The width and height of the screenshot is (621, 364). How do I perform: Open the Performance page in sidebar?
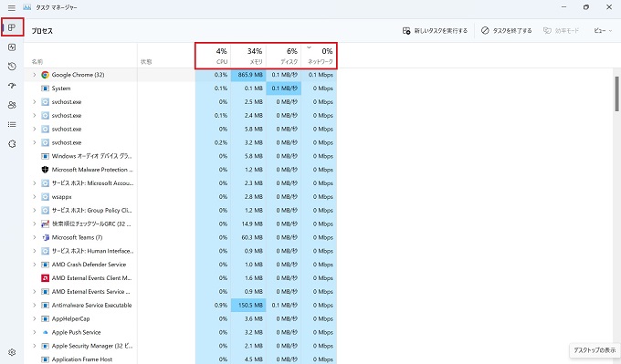(x=12, y=47)
